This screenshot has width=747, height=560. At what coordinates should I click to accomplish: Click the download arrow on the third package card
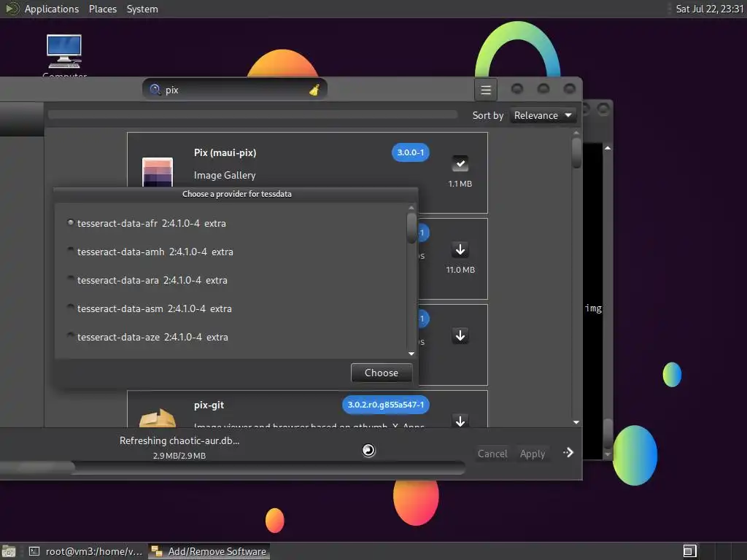tap(460, 335)
